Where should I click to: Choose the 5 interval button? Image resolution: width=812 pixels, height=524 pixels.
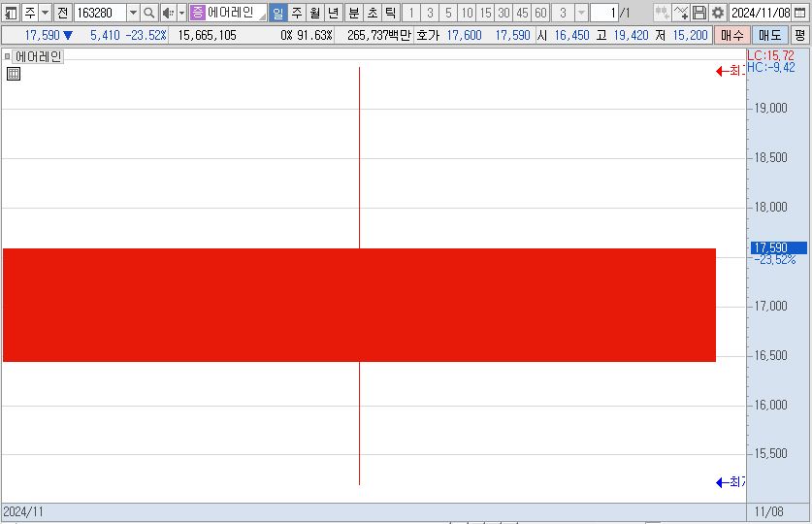(448, 13)
